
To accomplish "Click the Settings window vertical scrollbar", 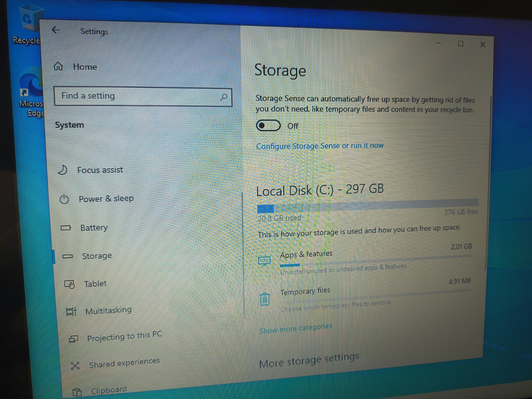I will point(489,183).
